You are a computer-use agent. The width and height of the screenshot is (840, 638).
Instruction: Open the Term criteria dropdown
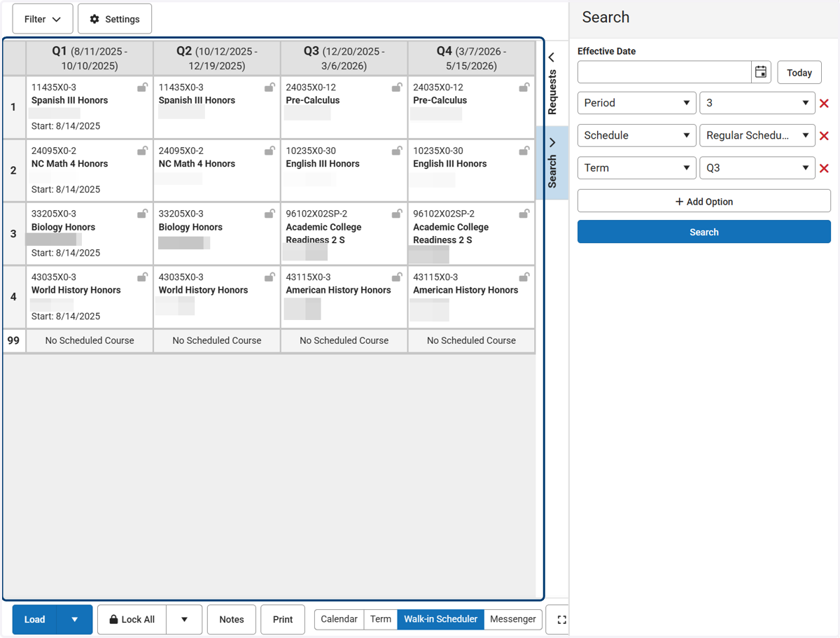click(637, 168)
